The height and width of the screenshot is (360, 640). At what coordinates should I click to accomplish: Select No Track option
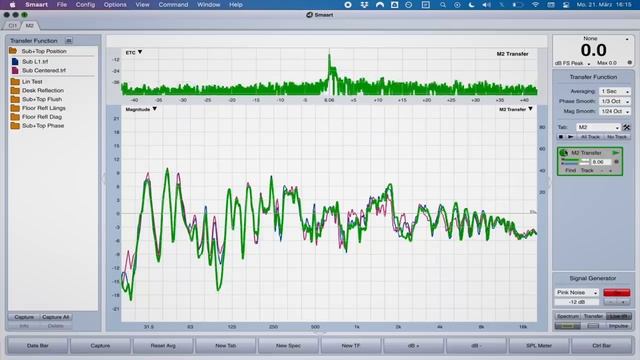pyautogui.click(x=617, y=137)
